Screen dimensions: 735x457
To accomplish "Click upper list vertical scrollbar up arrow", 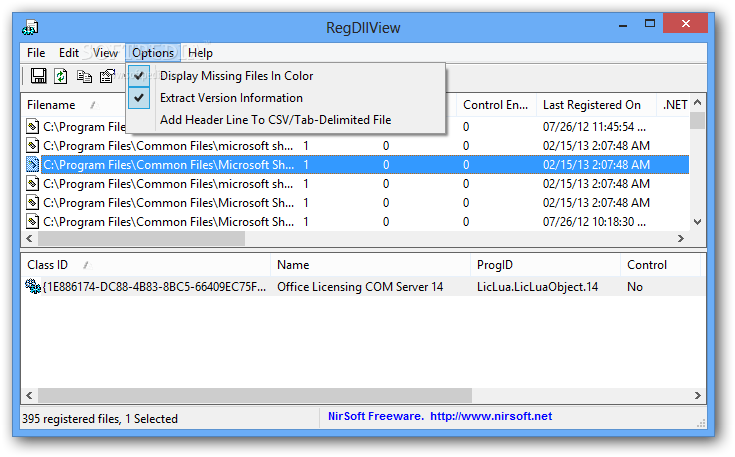I will 698,102.
